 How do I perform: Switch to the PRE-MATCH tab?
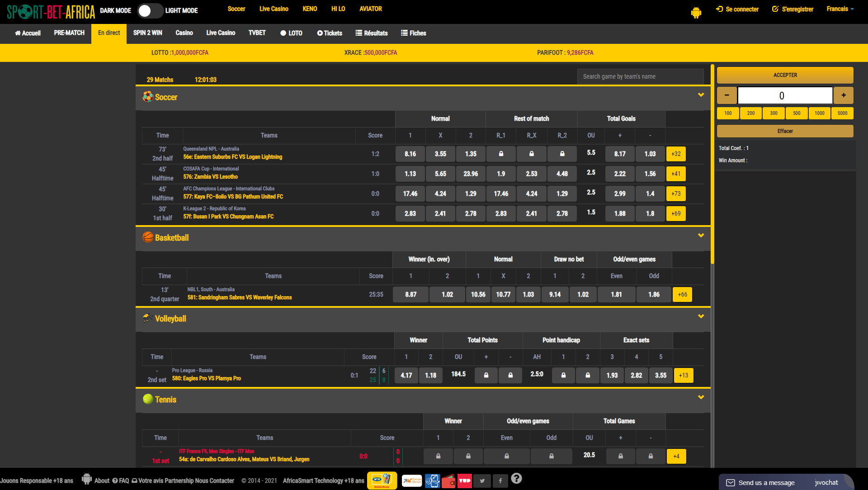point(69,33)
